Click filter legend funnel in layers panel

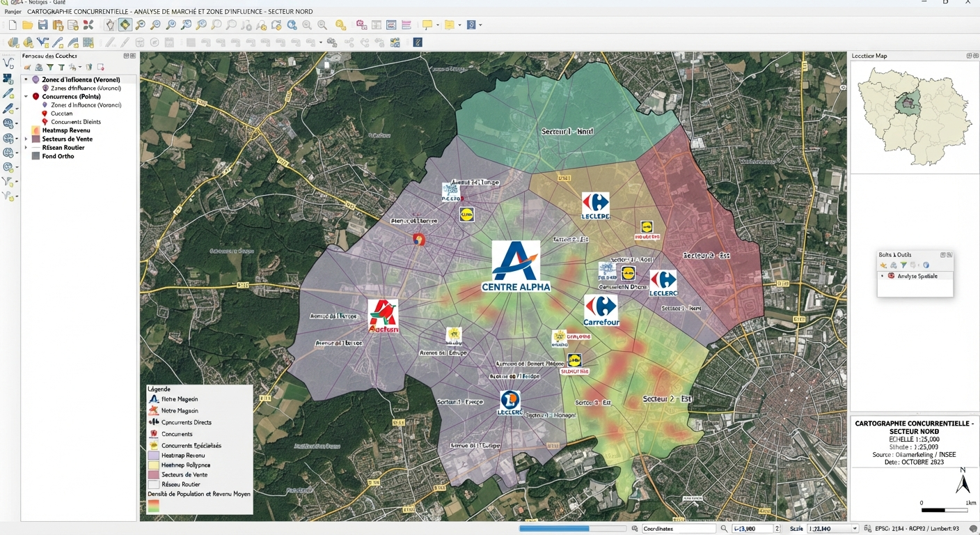coord(50,68)
